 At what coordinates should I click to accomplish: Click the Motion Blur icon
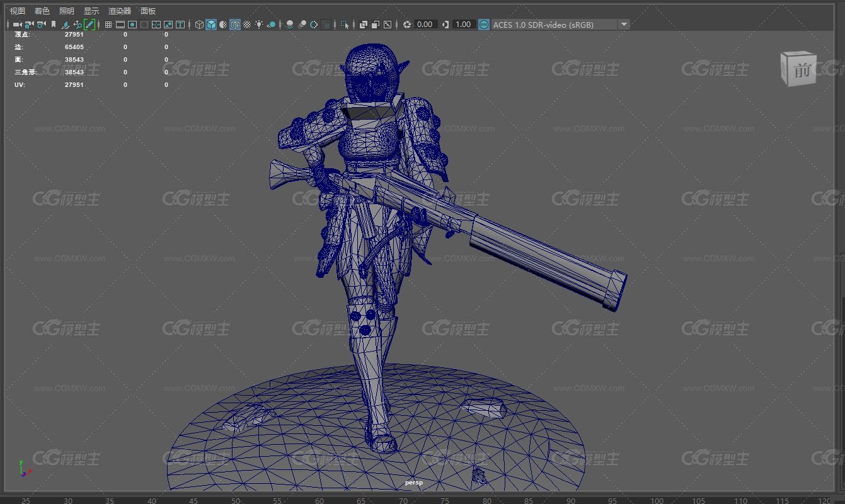point(302,25)
